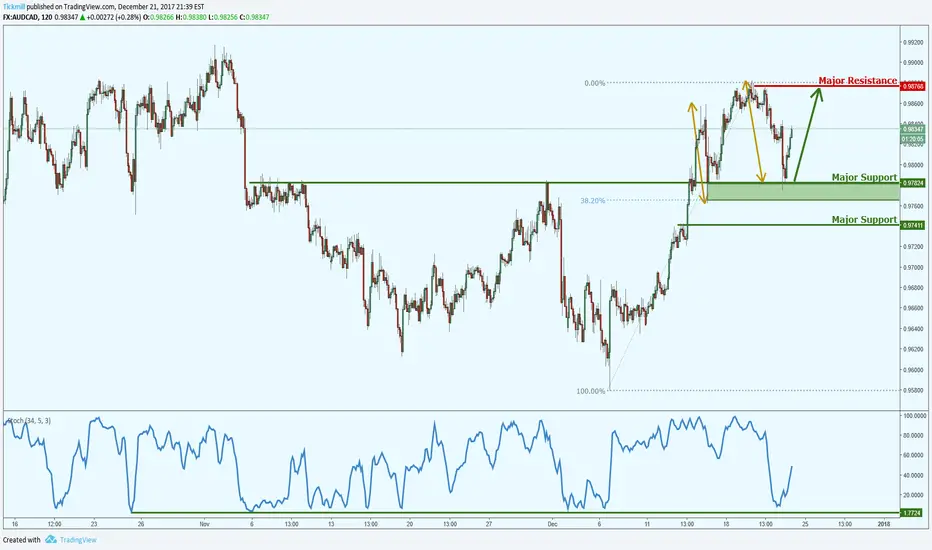932x550 pixels.
Task: Click the 2018 label on time axis
Action: [884, 524]
